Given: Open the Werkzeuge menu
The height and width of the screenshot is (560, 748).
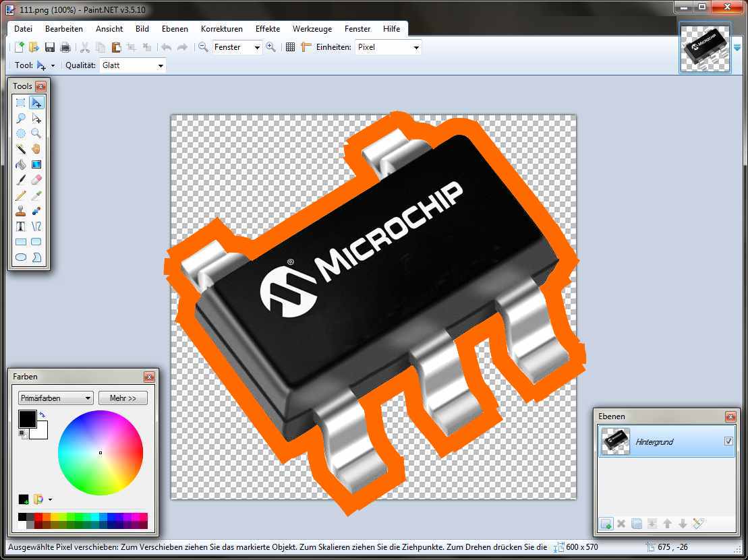Looking at the screenshot, I should click(312, 28).
